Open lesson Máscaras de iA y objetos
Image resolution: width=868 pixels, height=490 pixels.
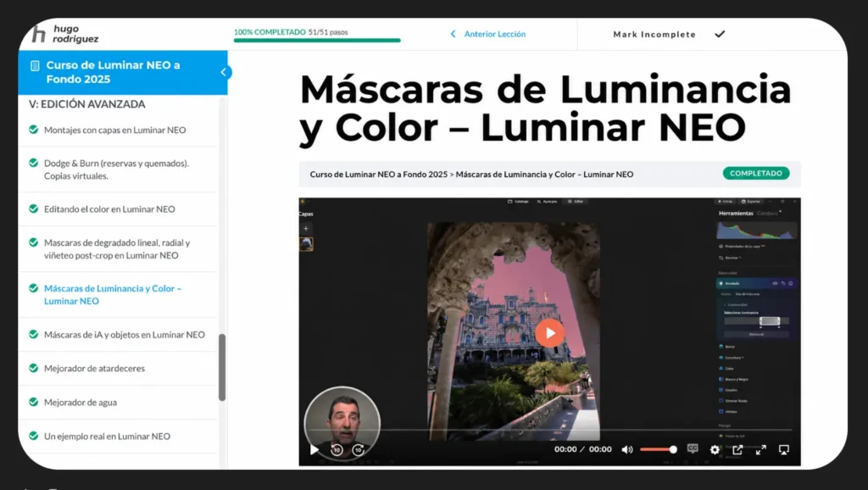click(124, 334)
